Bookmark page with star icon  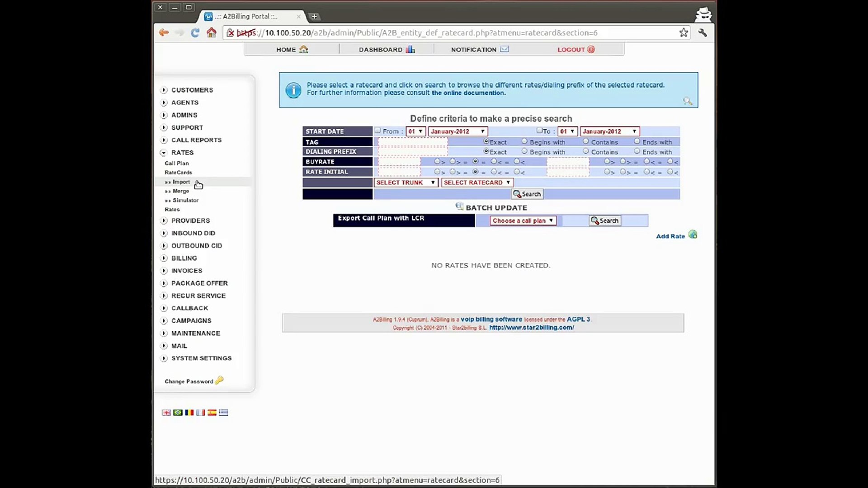pyautogui.click(x=684, y=33)
